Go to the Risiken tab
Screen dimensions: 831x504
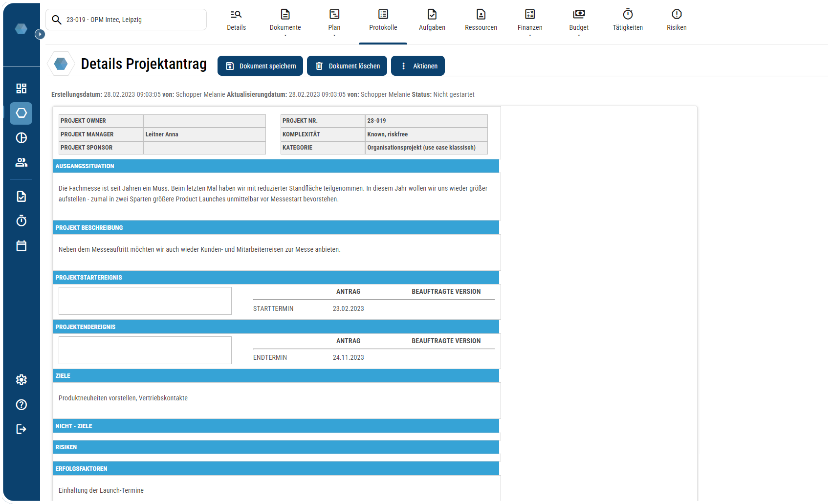tap(677, 21)
